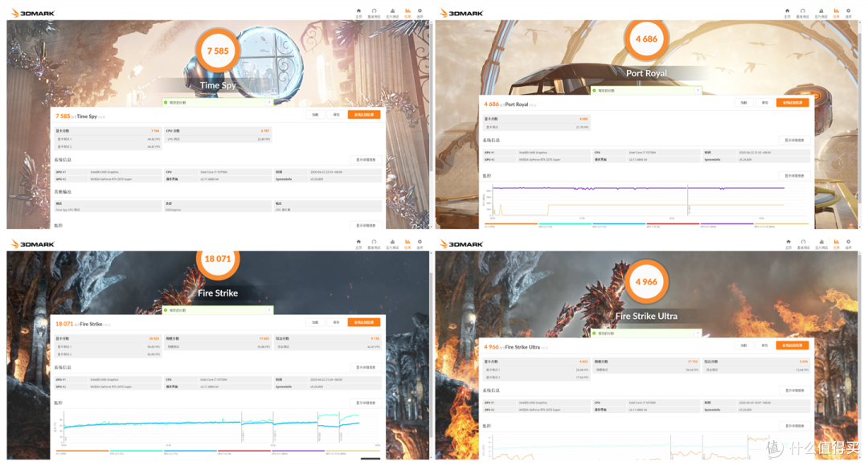Open Stress Tests icon in Fire Strike window
868x466 pixels.
click(392, 243)
